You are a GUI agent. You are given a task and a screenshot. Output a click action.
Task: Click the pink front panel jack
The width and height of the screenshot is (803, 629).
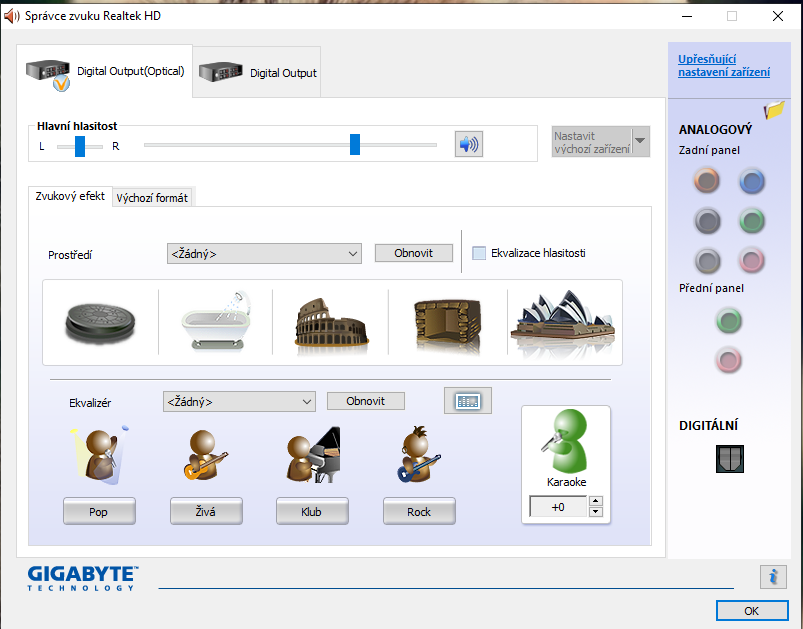click(729, 360)
